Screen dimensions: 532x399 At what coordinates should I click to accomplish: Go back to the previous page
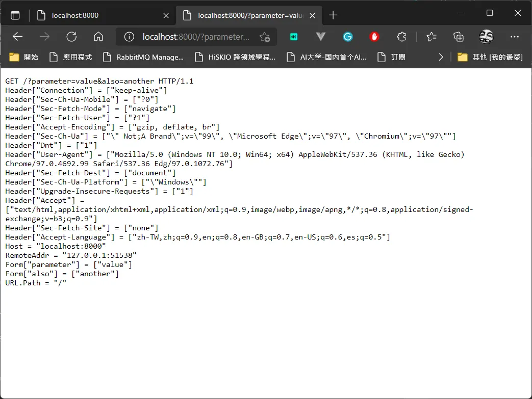[x=17, y=37]
